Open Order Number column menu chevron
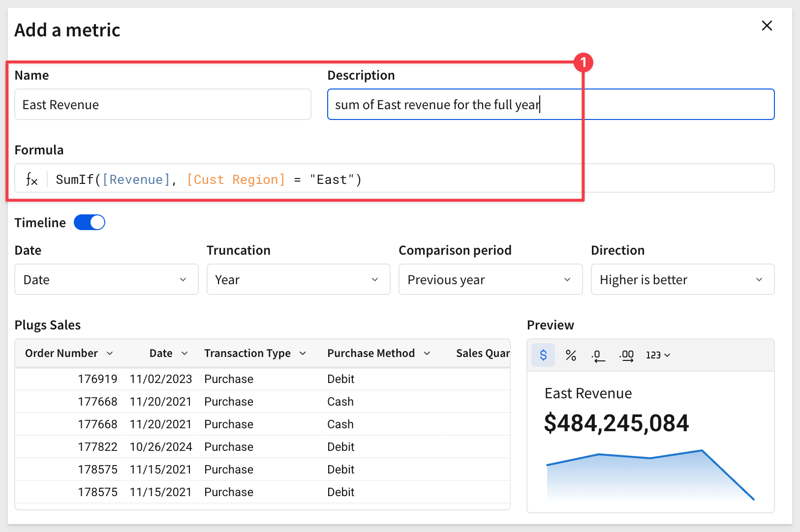This screenshot has width=800, height=532. coord(110,354)
